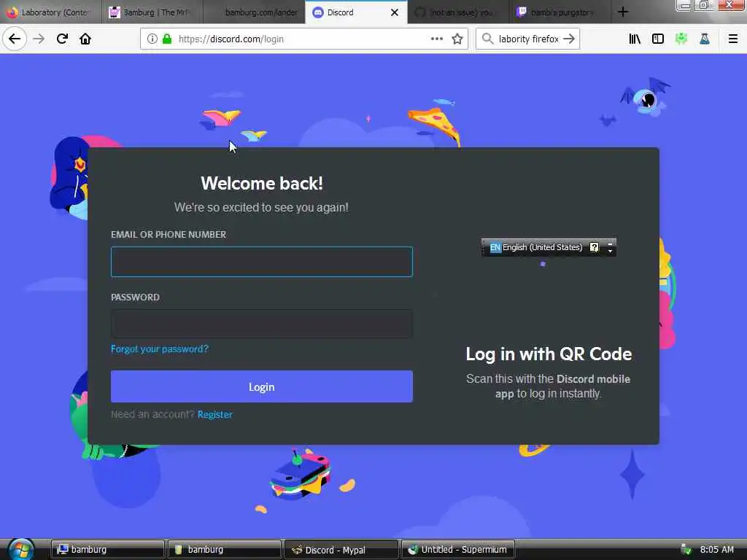Switch to bambi's purgatory tab
747x560 pixels.
(x=560, y=12)
